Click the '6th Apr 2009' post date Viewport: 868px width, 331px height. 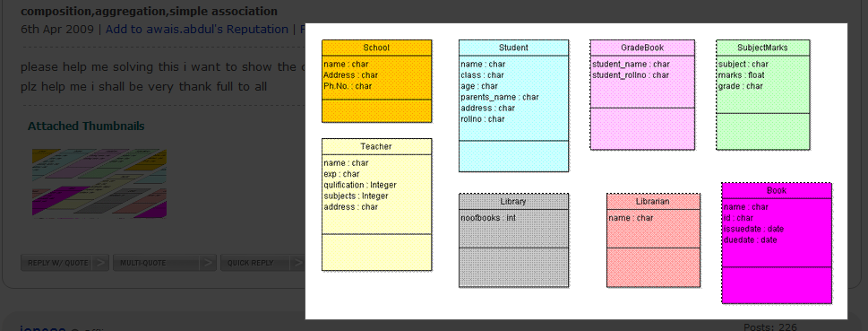[57, 30]
